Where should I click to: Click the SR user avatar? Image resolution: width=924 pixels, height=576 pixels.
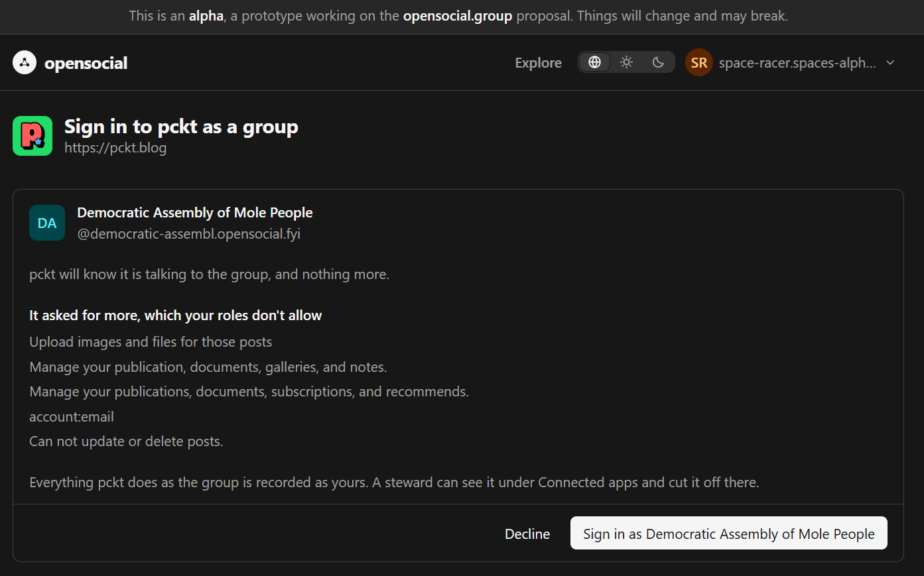(699, 62)
